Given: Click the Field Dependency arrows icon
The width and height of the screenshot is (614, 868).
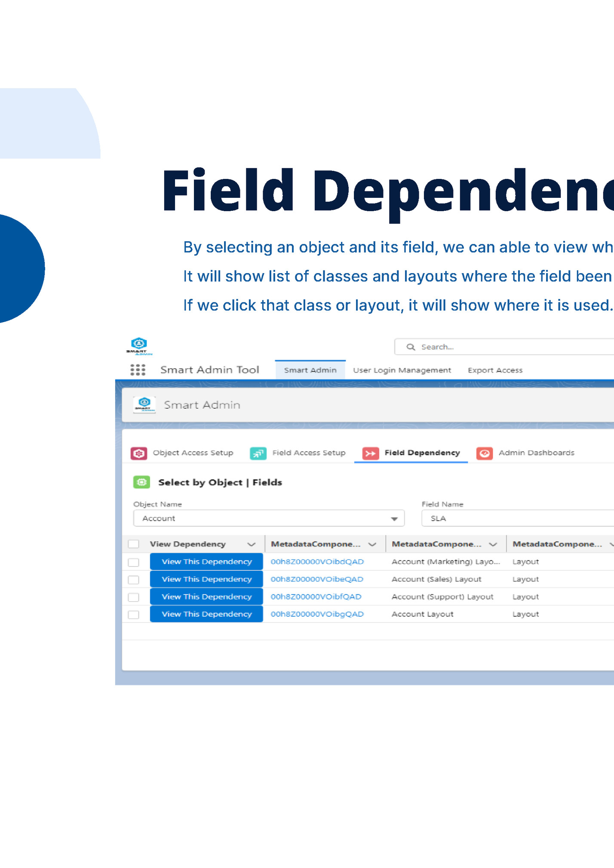Looking at the screenshot, I should (370, 453).
